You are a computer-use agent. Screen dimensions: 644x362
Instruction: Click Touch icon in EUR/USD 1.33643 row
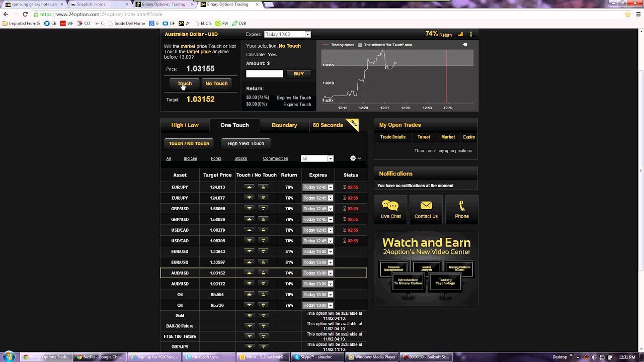point(249,251)
